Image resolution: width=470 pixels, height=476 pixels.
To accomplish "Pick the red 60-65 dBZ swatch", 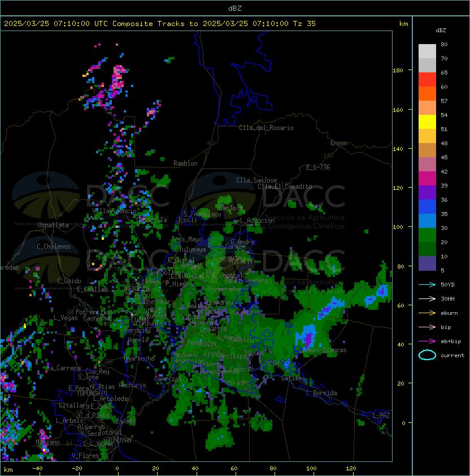I will (427, 80).
